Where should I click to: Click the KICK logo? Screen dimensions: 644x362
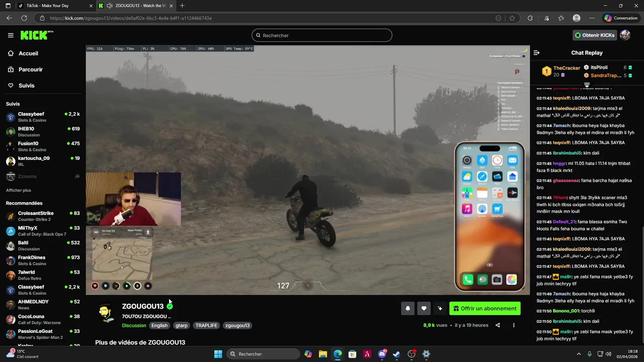click(36, 35)
